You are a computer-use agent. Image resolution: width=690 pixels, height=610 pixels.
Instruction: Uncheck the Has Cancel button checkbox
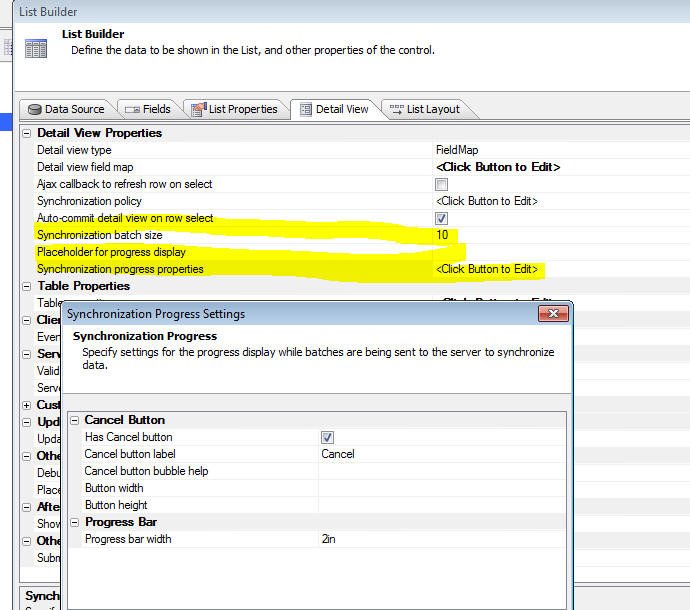coord(327,437)
